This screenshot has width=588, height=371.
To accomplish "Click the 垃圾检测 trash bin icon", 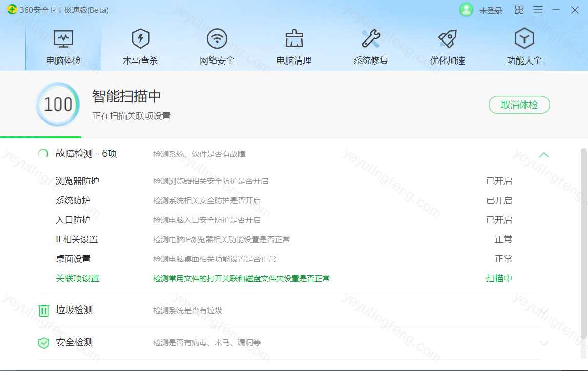I will [44, 311].
